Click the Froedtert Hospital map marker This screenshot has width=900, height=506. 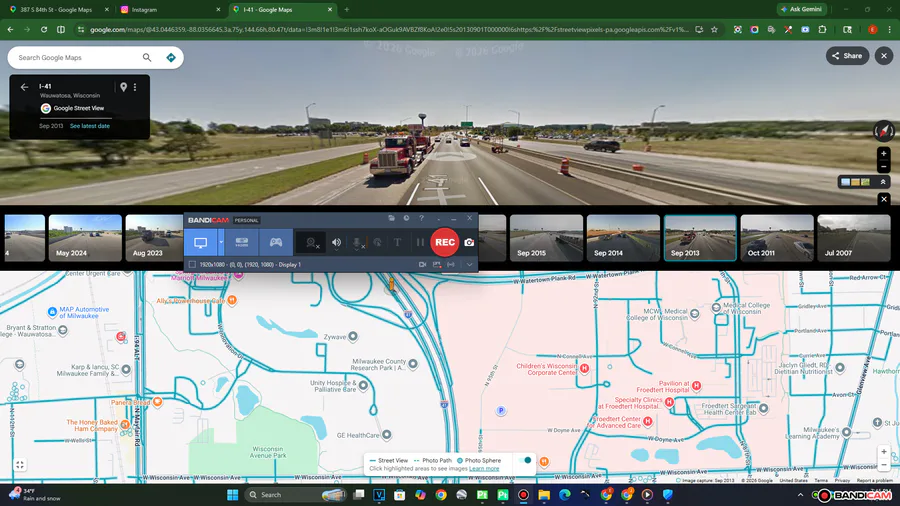click(696, 386)
